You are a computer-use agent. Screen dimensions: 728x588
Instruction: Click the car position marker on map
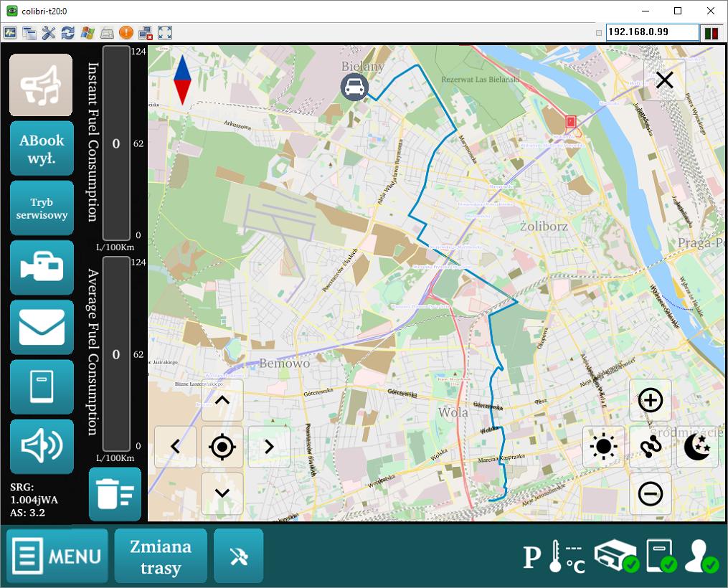point(355,87)
